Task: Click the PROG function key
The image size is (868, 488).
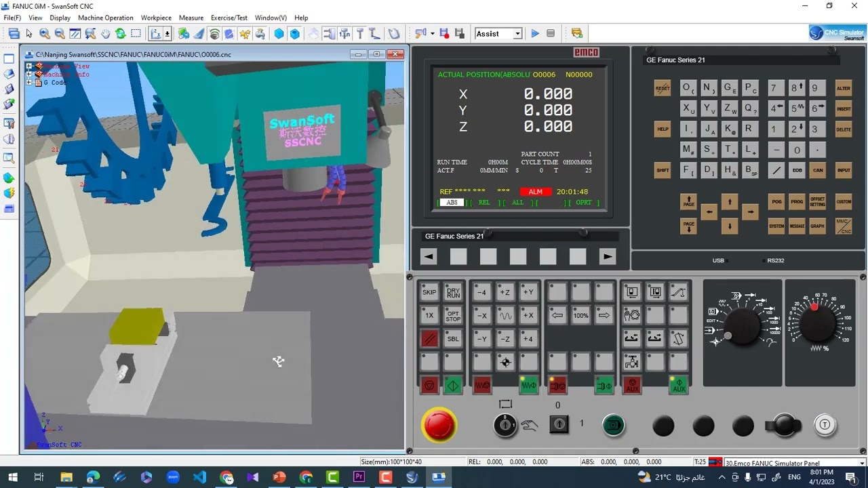Action: click(797, 202)
